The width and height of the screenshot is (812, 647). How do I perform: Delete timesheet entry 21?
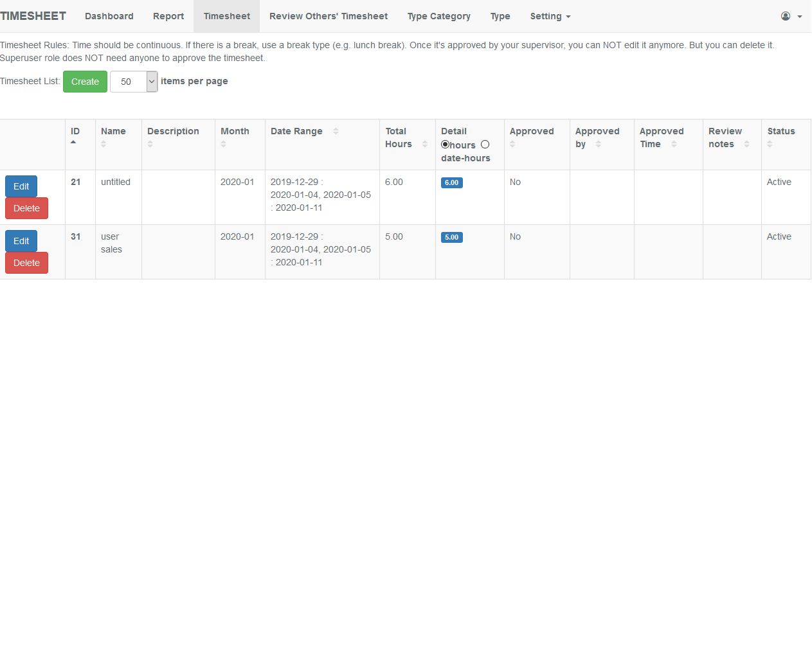pyautogui.click(x=26, y=208)
